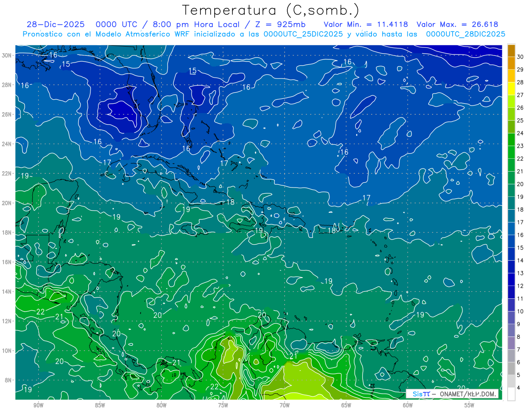This screenshot has width=532, height=411.
Task: Select the initialization time "0000UTC_25DIC2025"
Action: pos(303,34)
